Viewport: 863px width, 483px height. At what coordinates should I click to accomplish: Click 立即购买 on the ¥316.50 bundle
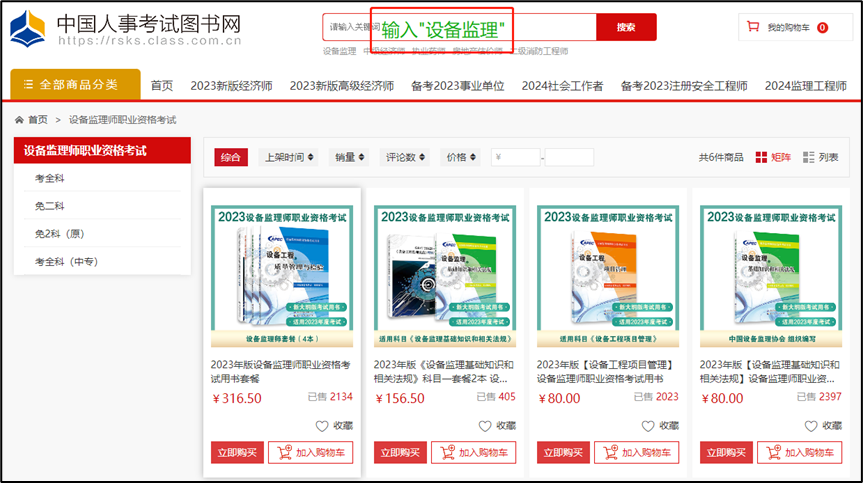pos(237,452)
